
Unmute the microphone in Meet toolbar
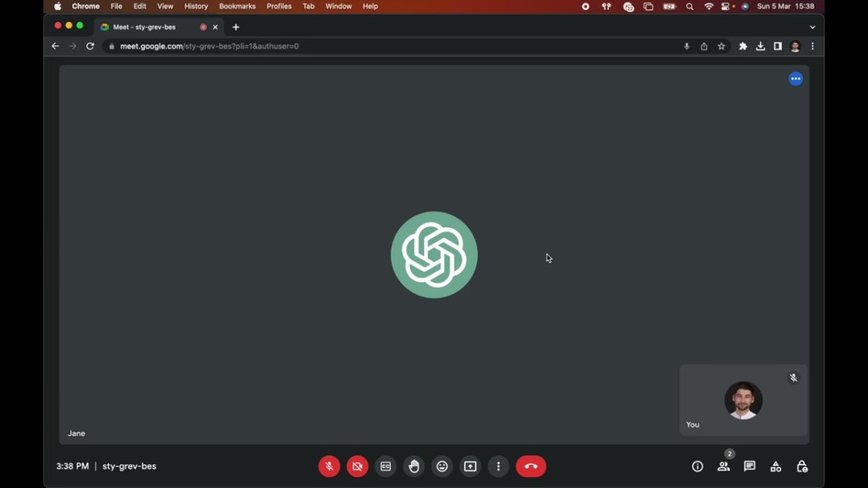coord(329,466)
